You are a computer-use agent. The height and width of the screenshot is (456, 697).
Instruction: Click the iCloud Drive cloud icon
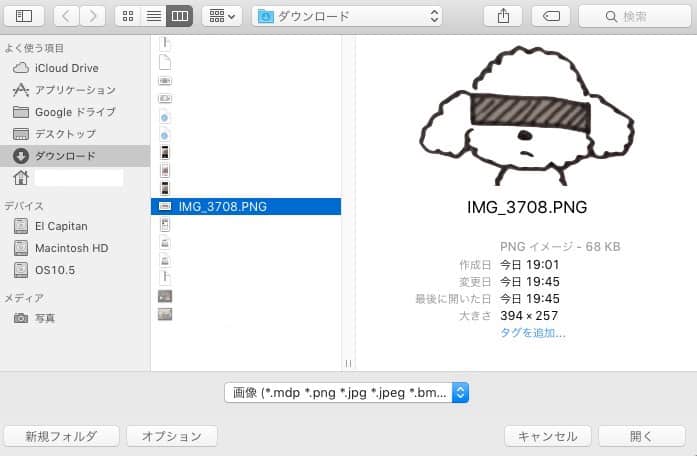pos(21,68)
